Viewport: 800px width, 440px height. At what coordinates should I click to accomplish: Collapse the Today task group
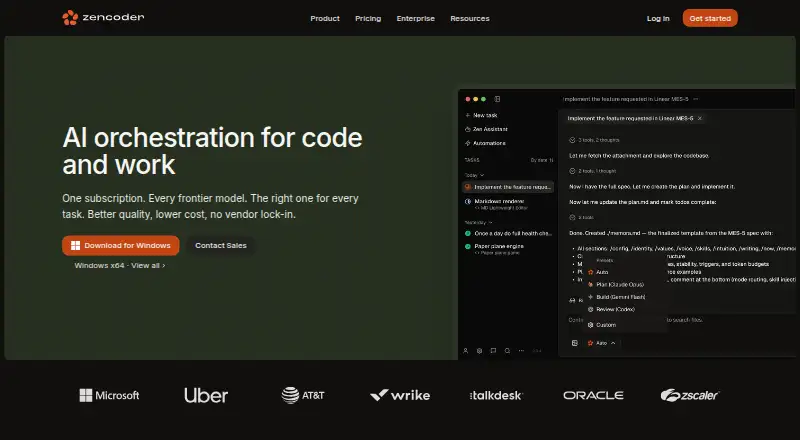474,175
